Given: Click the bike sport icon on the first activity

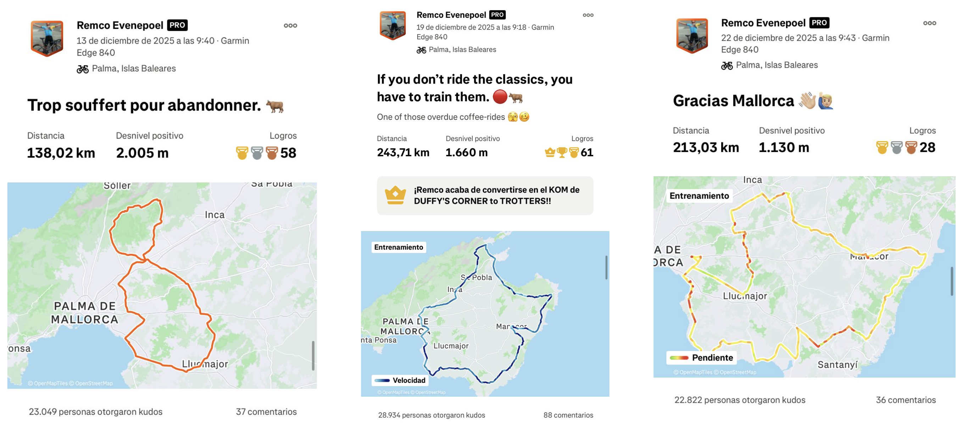Looking at the screenshot, I should click(x=83, y=69).
